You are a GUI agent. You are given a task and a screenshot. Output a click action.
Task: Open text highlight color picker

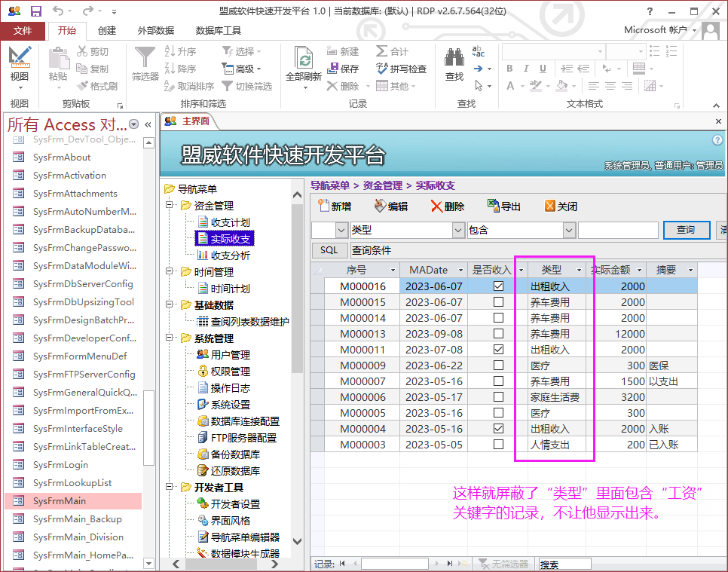(x=548, y=86)
